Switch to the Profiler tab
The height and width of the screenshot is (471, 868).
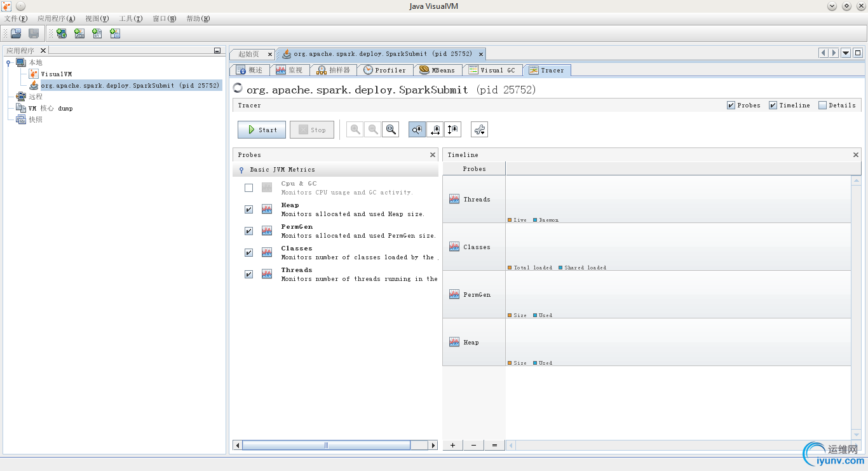385,70
